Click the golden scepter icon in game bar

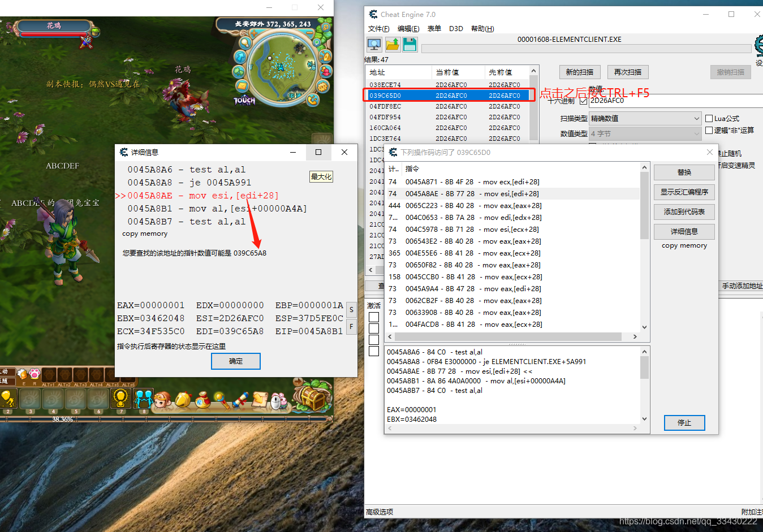221,400
